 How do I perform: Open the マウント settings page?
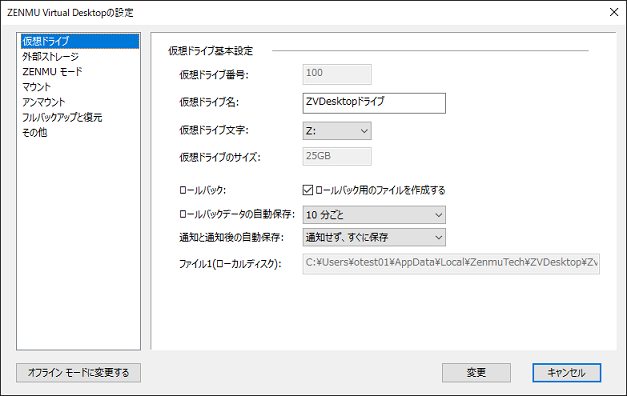point(36,87)
